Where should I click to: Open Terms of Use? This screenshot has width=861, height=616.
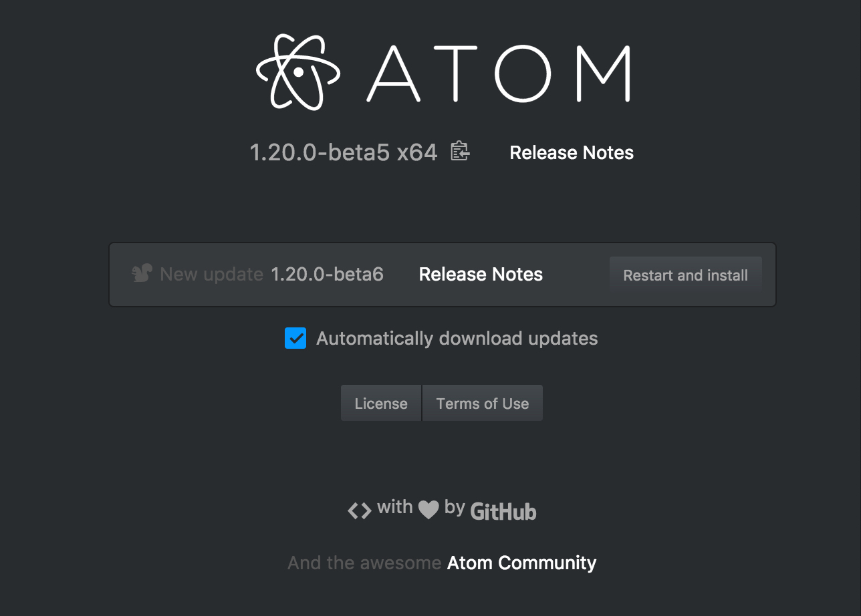pyautogui.click(x=482, y=403)
